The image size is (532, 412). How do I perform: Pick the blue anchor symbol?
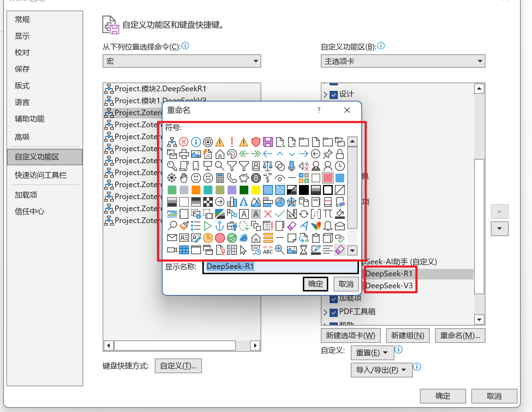(220, 226)
